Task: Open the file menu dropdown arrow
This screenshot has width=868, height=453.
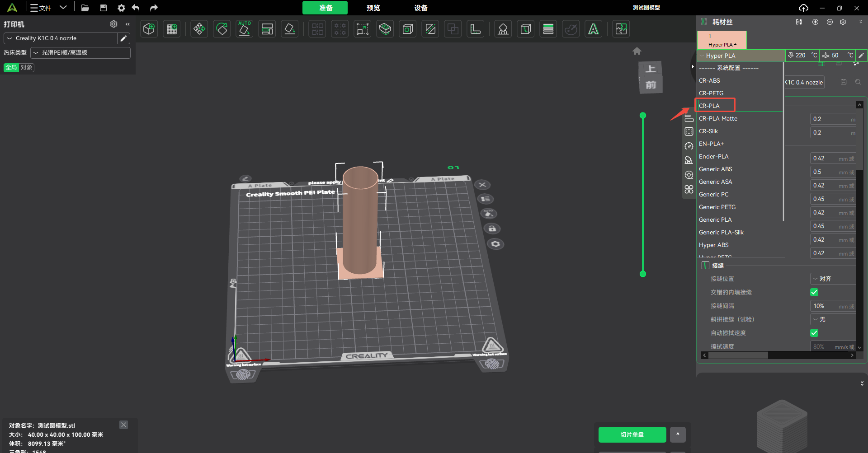Action: click(x=63, y=8)
